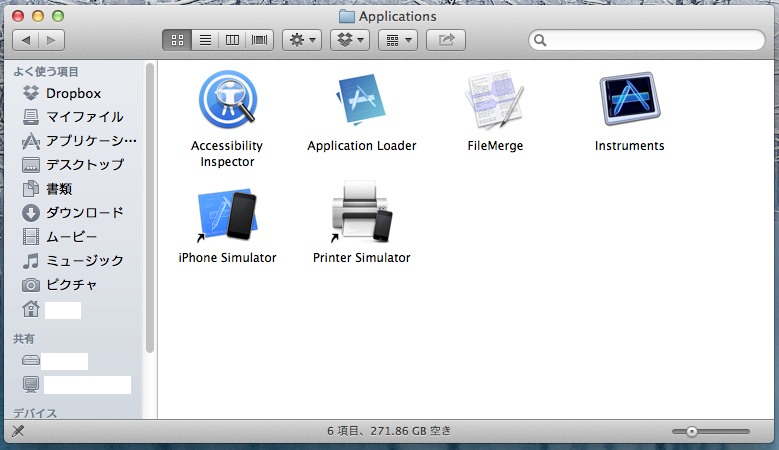Select デスクトップ text in sidebar
Viewport: 779px width, 450px height.
point(84,164)
